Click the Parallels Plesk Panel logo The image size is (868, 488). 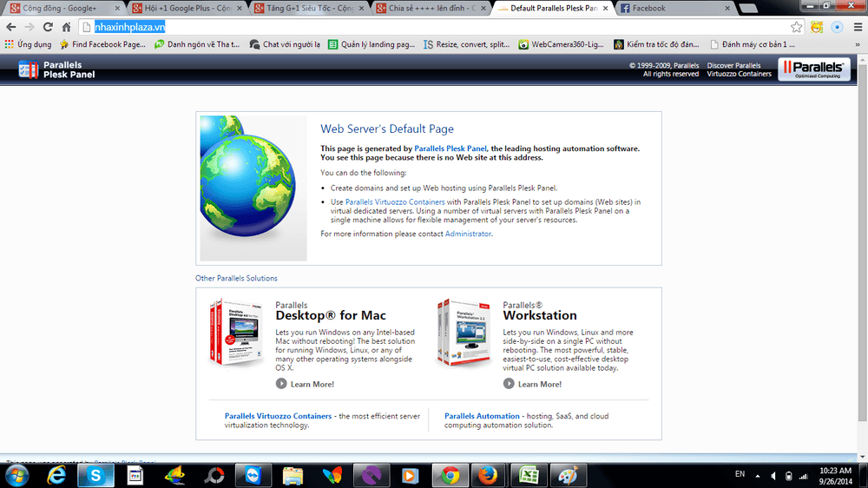[56, 69]
